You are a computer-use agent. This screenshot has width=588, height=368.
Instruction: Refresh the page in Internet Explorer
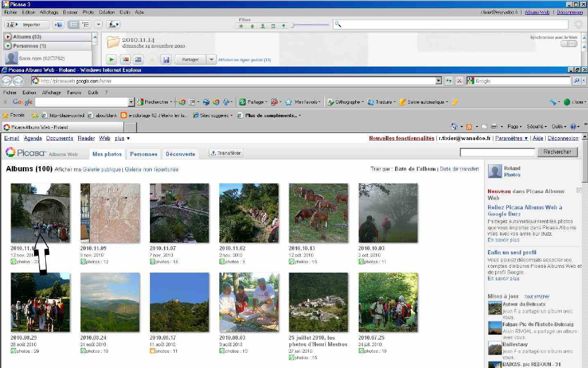click(x=449, y=81)
